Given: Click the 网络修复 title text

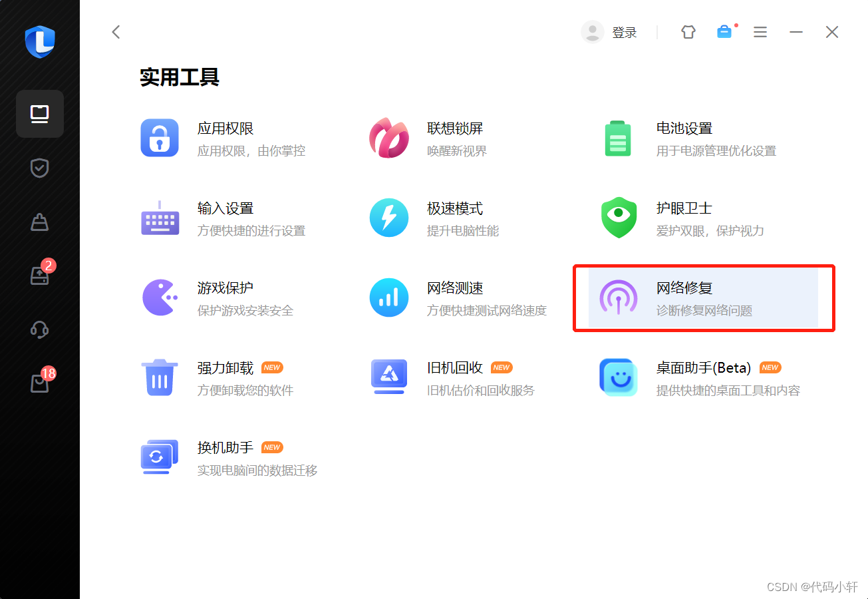Looking at the screenshot, I should (x=684, y=288).
